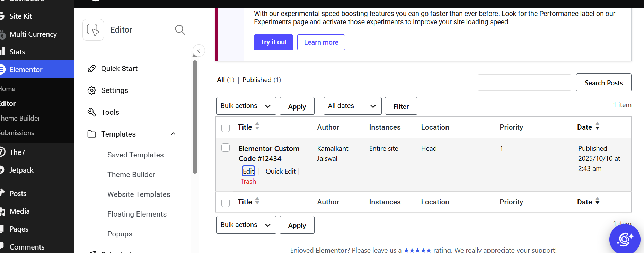The height and width of the screenshot is (253, 644).
Task: Click the Head location cell
Action: 429,148
